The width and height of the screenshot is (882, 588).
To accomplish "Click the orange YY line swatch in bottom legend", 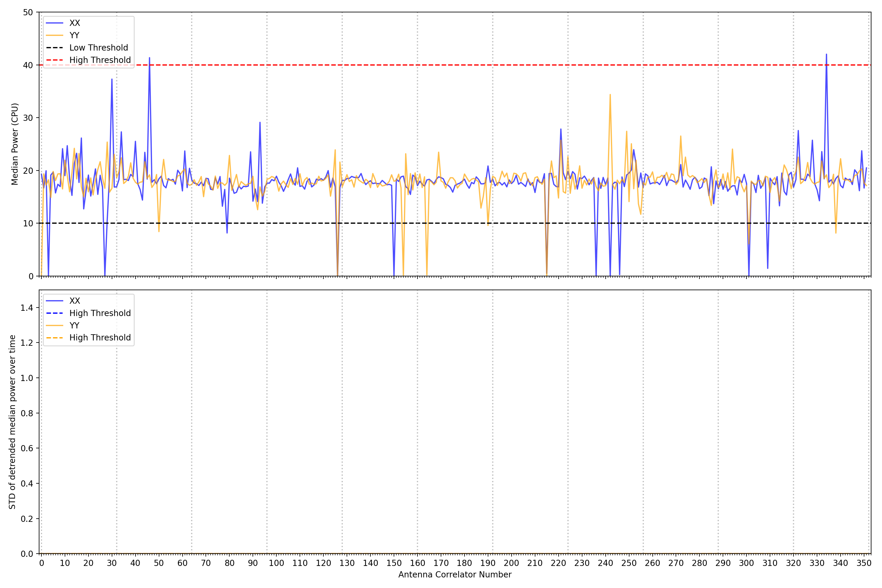I will 54,325.
